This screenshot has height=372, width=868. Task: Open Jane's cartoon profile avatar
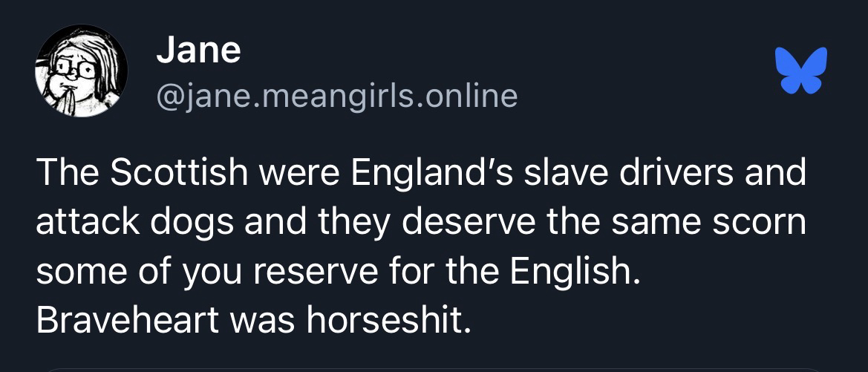click(82, 71)
